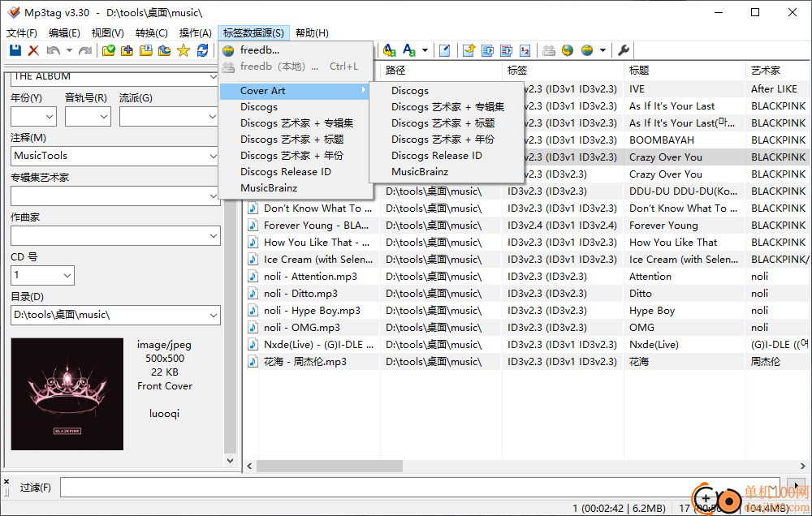Expand the THE ALBUM field dropdown
This screenshot has height=516, width=812.
pyautogui.click(x=213, y=77)
